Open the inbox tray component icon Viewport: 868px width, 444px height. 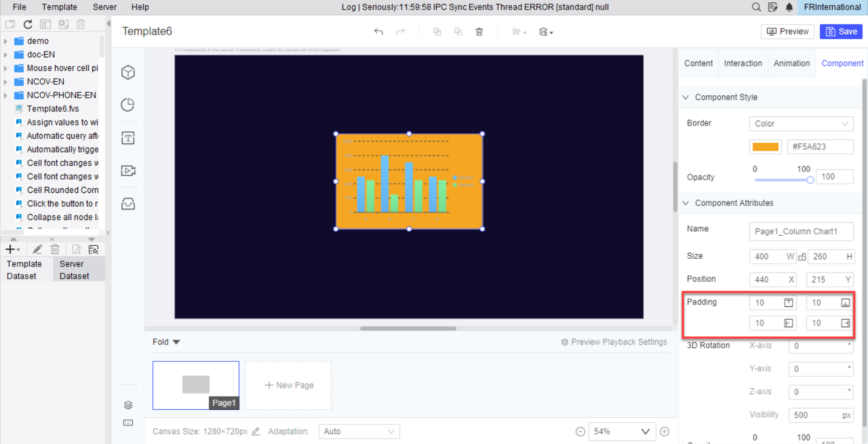pyautogui.click(x=128, y=204)
